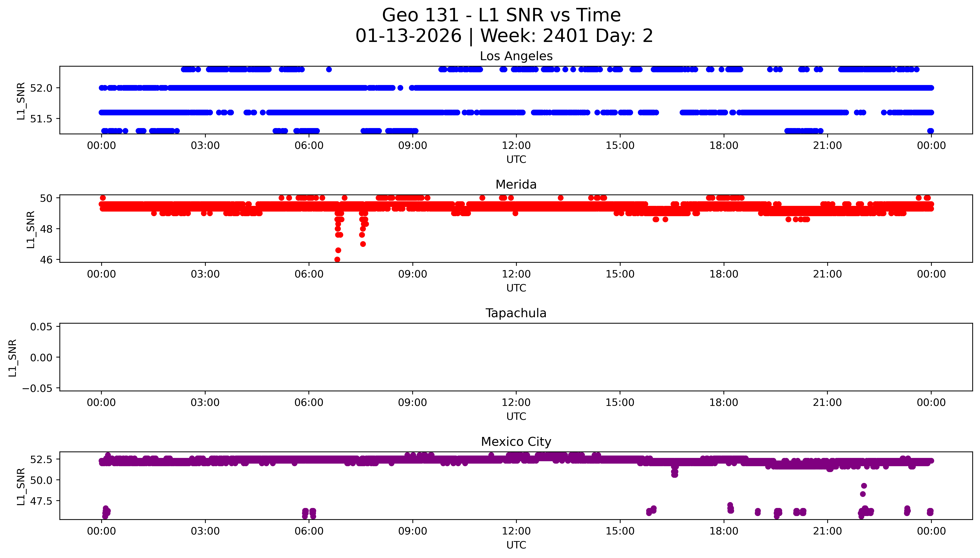980x558 pixels.
Task: Click the purple dip points near 16:30 in Mexico City
Action: (674, 473)
